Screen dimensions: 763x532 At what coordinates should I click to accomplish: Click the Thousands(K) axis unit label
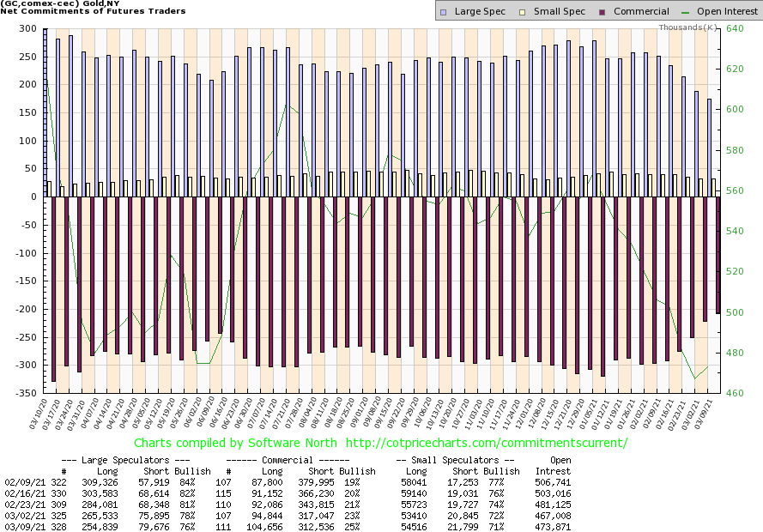click(688, 27)
